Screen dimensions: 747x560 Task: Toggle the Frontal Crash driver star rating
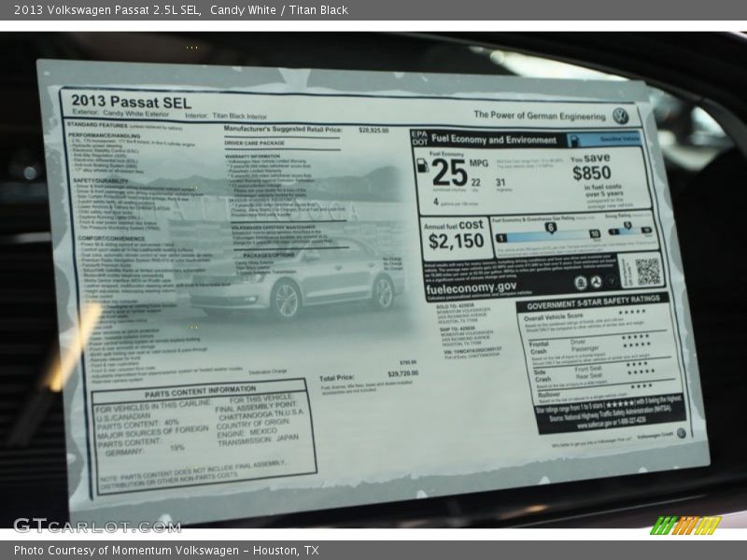click(x=636, y=339)
